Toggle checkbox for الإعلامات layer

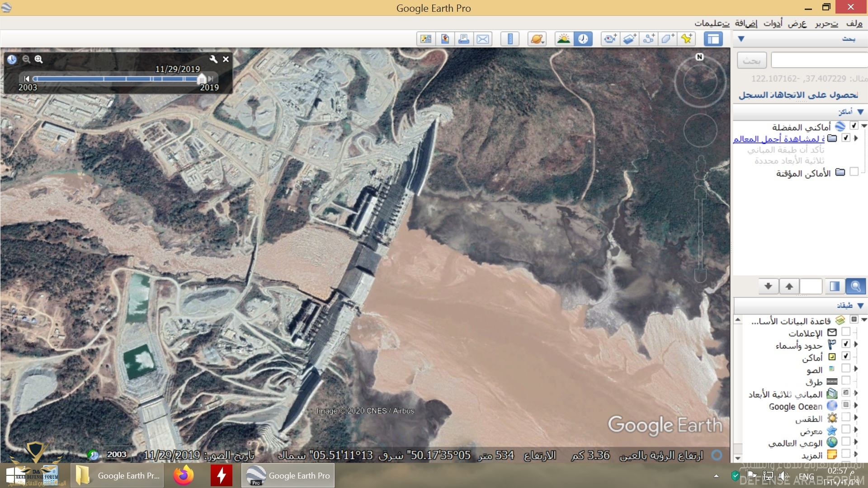point(846,332)
